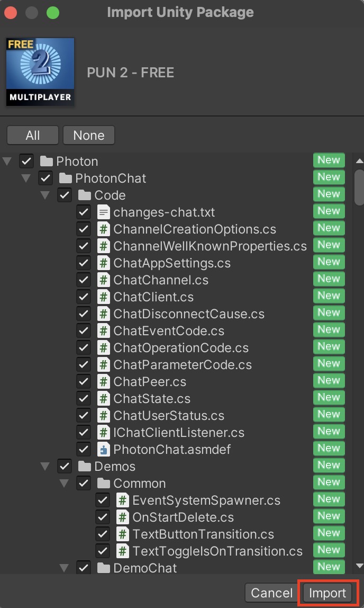Screen dimensions: 364x608
Task: Uncheck the OnStartDelete.cs checkbox
Action: [x=102, y=517]
